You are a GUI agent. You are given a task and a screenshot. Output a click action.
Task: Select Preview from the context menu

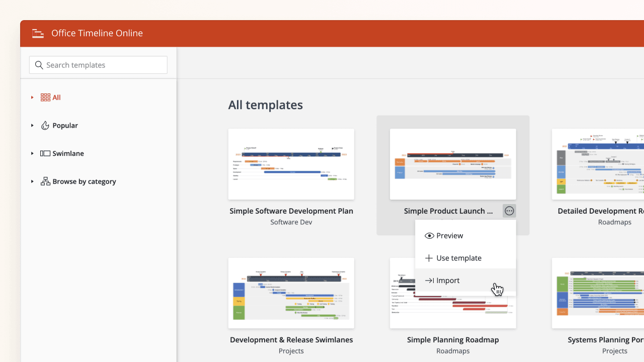(465, 236)
